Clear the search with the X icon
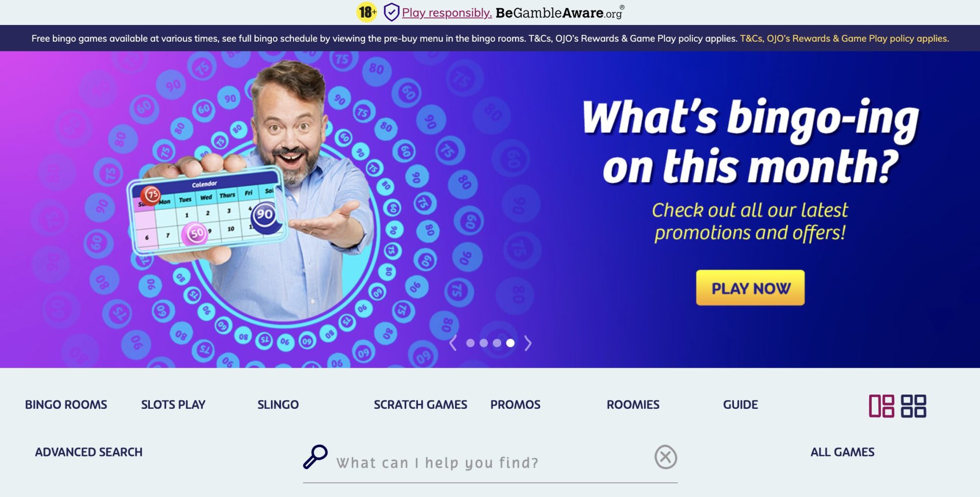Screen dimensions: 980x497 pyautogui.click(x=665, y=457)
